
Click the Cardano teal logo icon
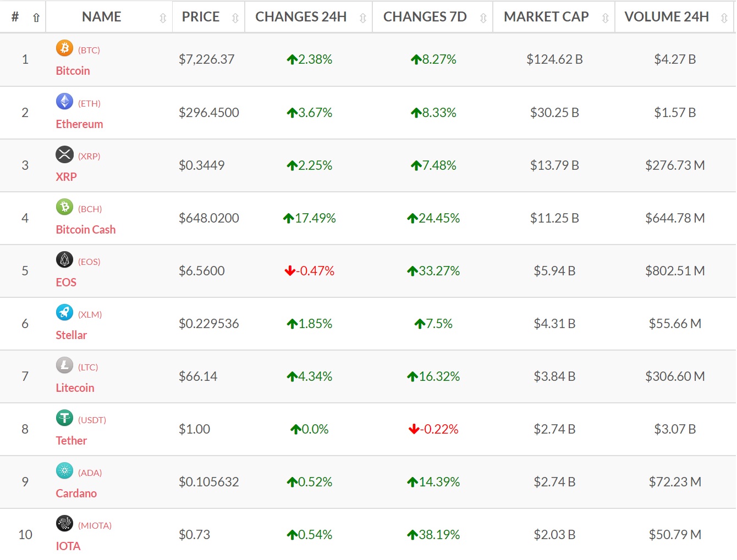(x=64, y=470)
